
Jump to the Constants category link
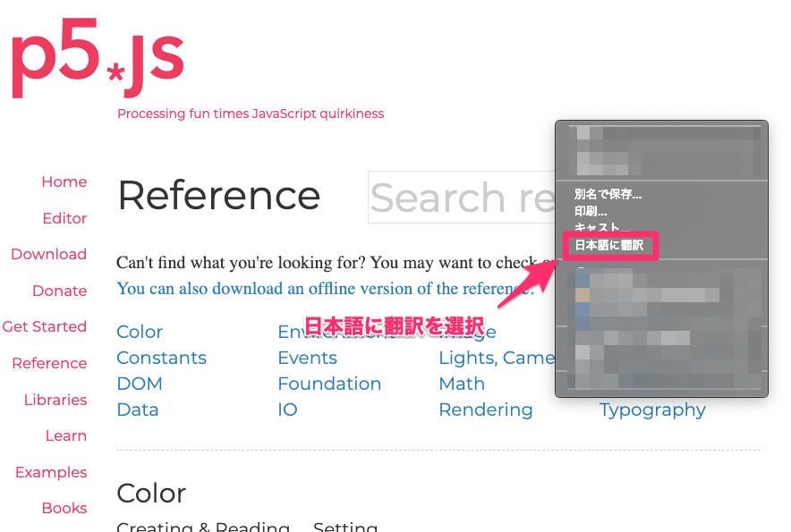161,359
